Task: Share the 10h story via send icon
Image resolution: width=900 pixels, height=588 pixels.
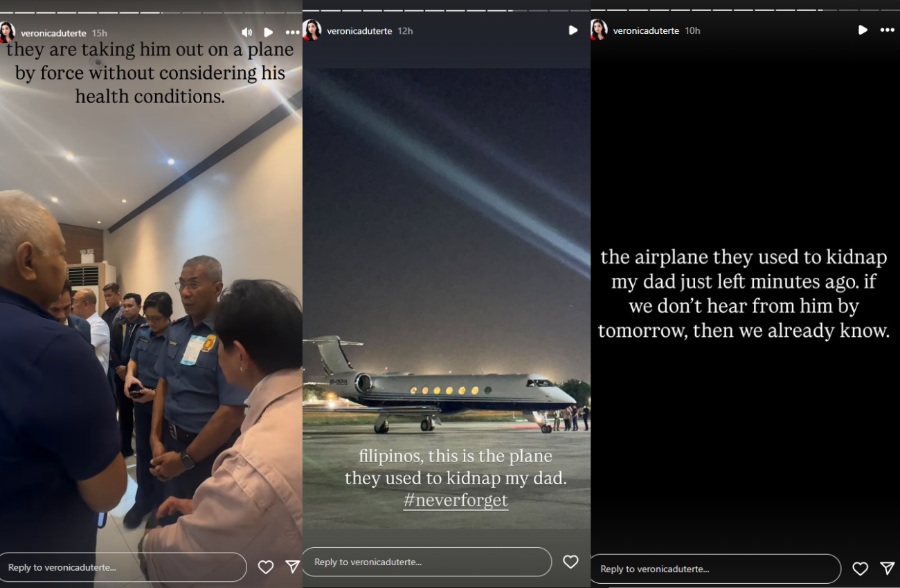Action: point(887,569)
